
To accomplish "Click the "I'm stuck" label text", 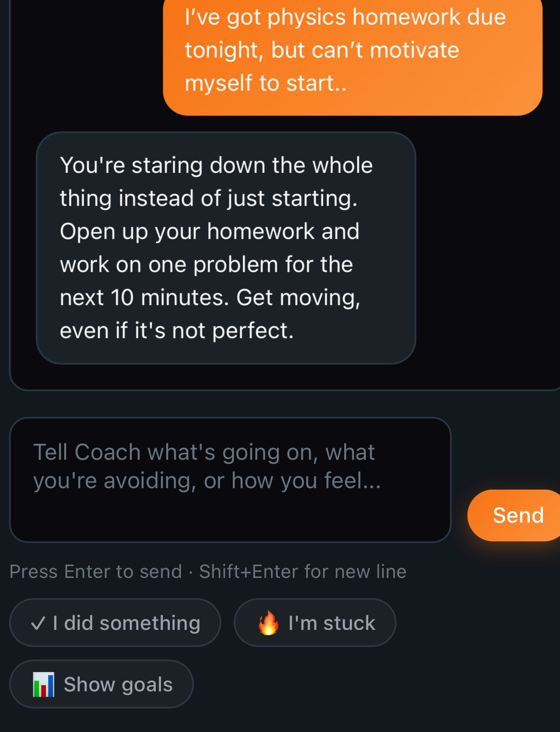I will pos(331,623).
